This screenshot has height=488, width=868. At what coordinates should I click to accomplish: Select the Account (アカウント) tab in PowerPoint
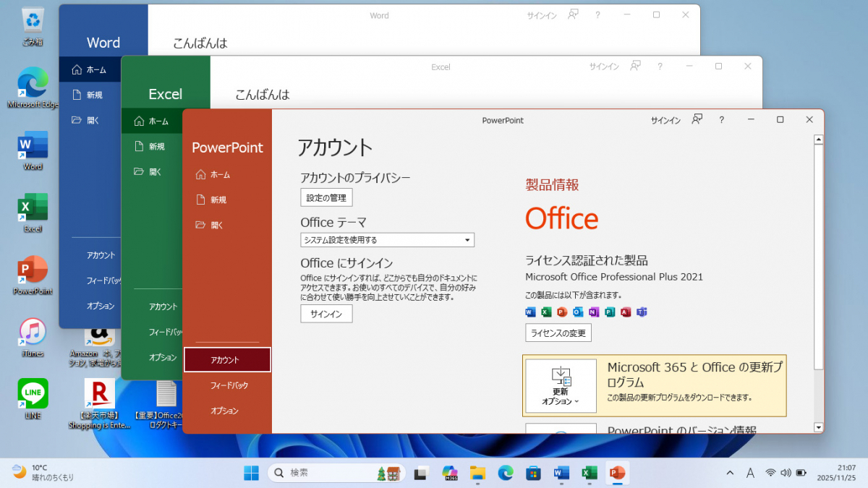(x=227, y=360)
